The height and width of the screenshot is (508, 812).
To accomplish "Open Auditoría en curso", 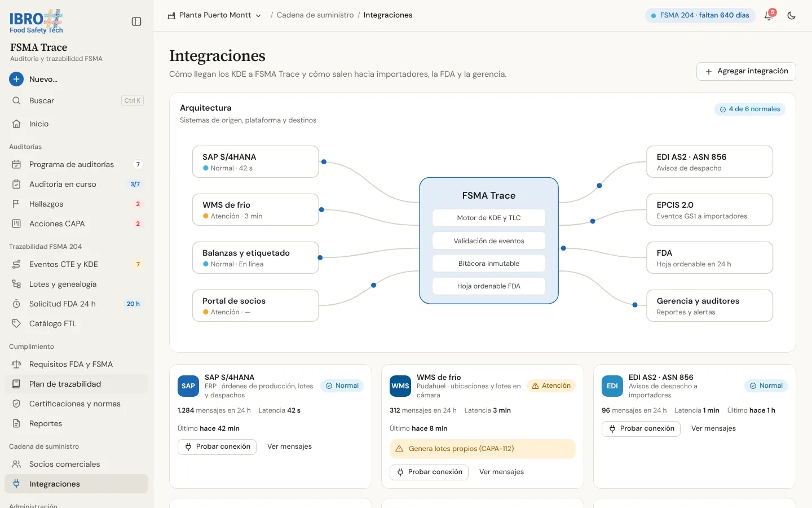I will click(77, 184).
